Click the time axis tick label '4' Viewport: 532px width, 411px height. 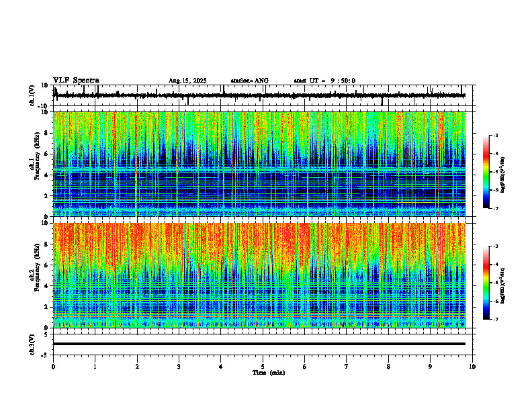tap(221, 367)
